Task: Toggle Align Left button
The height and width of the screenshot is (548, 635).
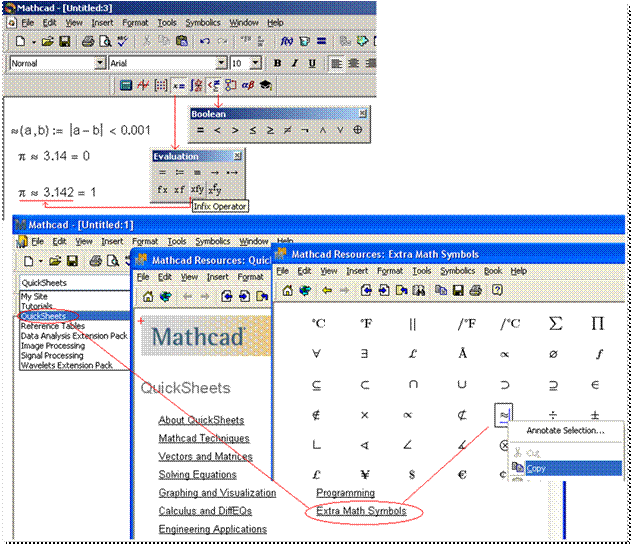Action: click(336, 64)
